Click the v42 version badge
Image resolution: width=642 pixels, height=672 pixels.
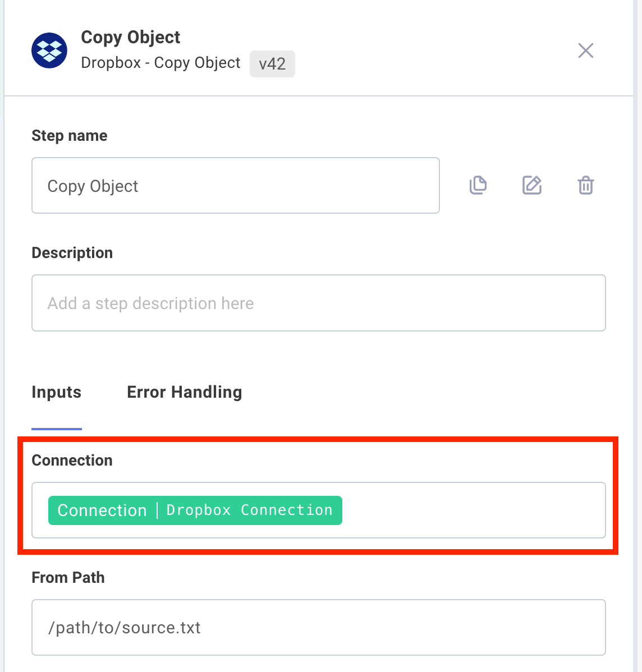click(x=272, y=63)
